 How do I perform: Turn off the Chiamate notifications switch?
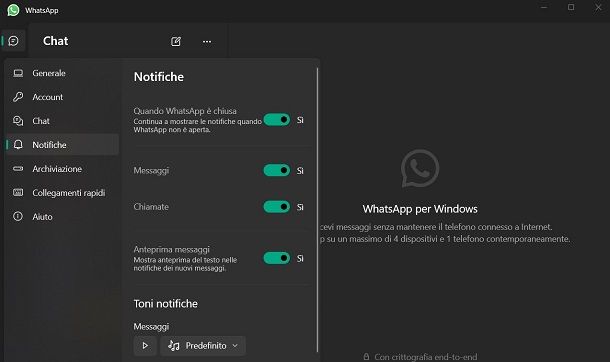click(277, 207)
